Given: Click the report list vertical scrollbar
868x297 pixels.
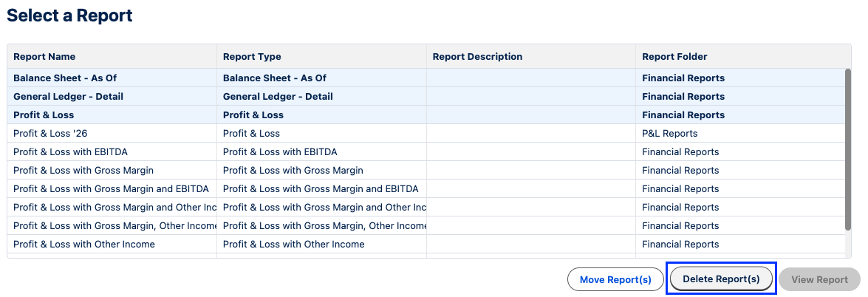Looking at the screenshot, I should pos(847,149).
